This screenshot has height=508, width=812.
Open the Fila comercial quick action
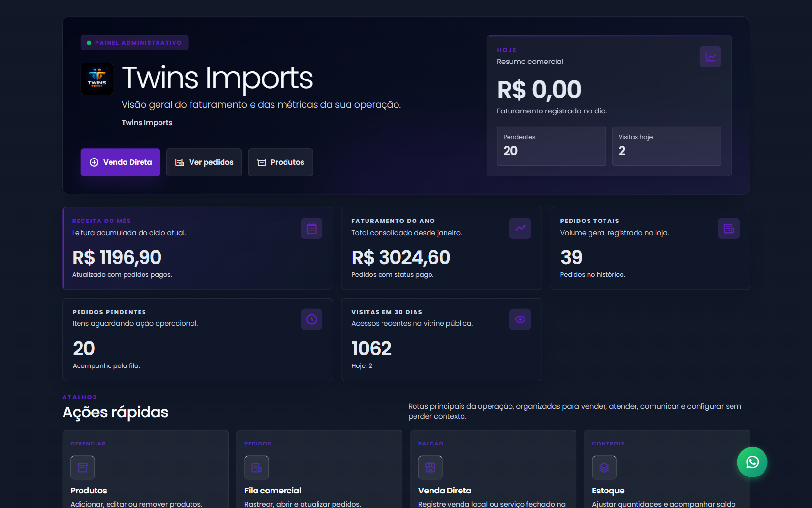click(272, 491)
